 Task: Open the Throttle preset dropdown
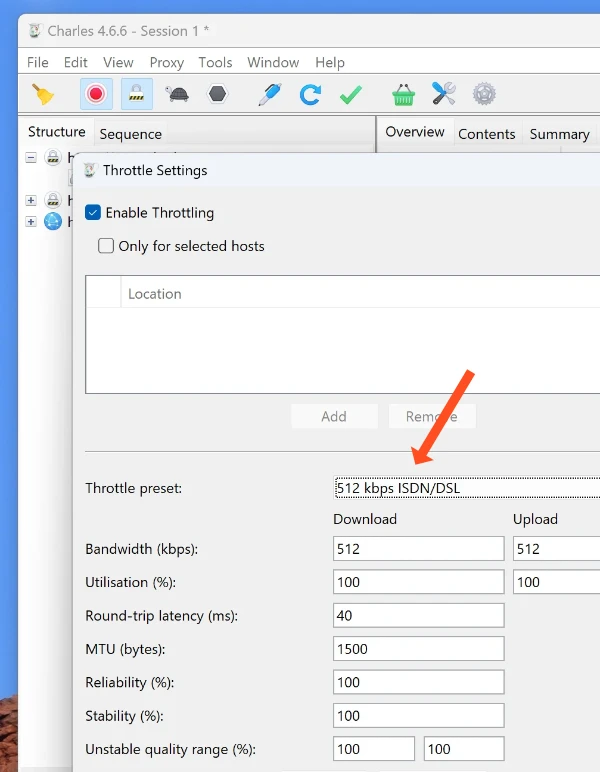pyautogui.click(x=467, y=488)
